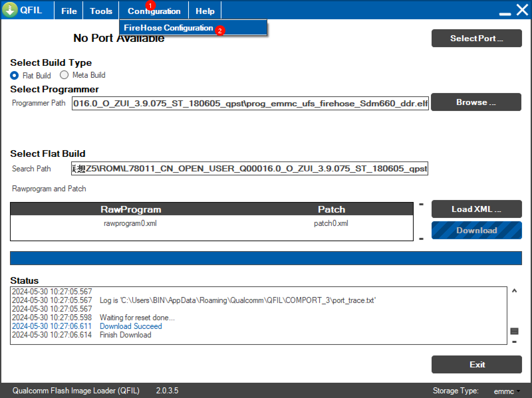The width and height of the screenshot is (532, 398).
Task: Click the status log scrollbar thumb
Action: coord(514,331)
